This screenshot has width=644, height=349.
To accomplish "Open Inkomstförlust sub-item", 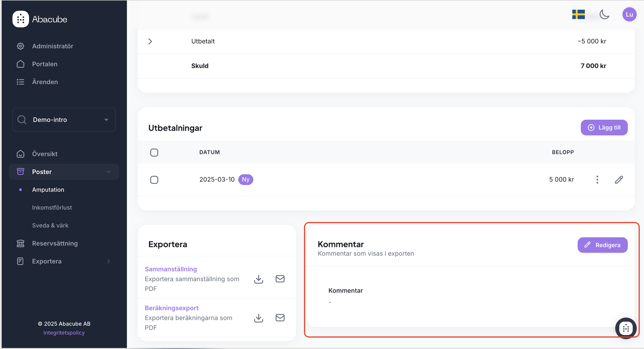I will [x=52, y=208].
